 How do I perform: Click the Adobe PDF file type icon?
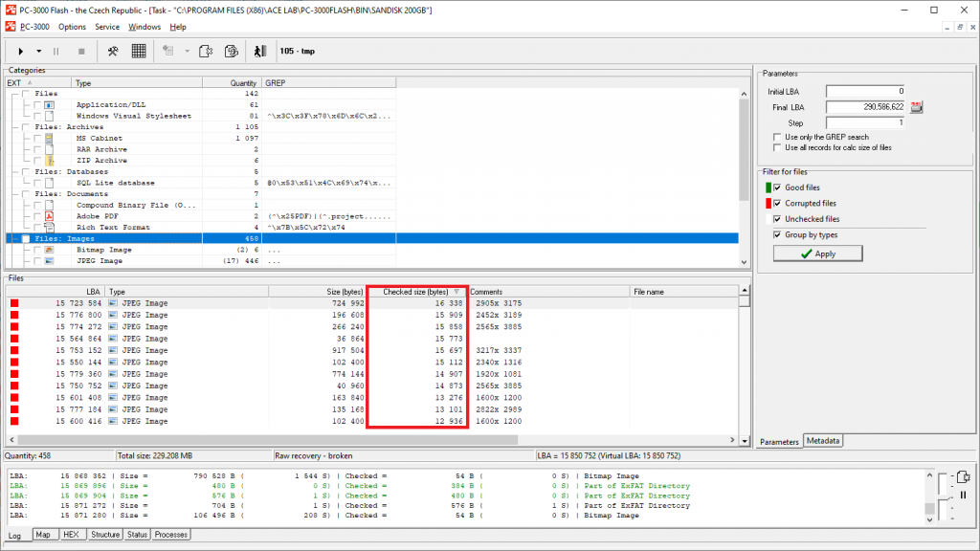coord(49,216)
